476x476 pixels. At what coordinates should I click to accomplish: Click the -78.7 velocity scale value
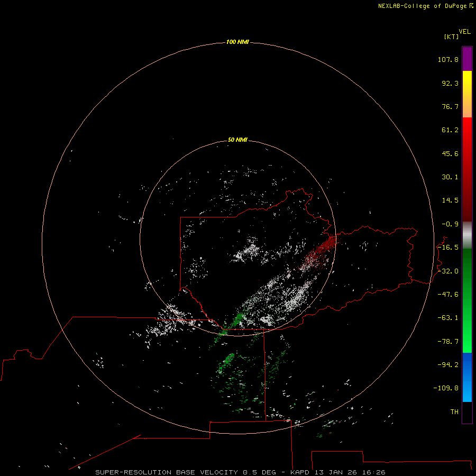click(x=448, y=342)
